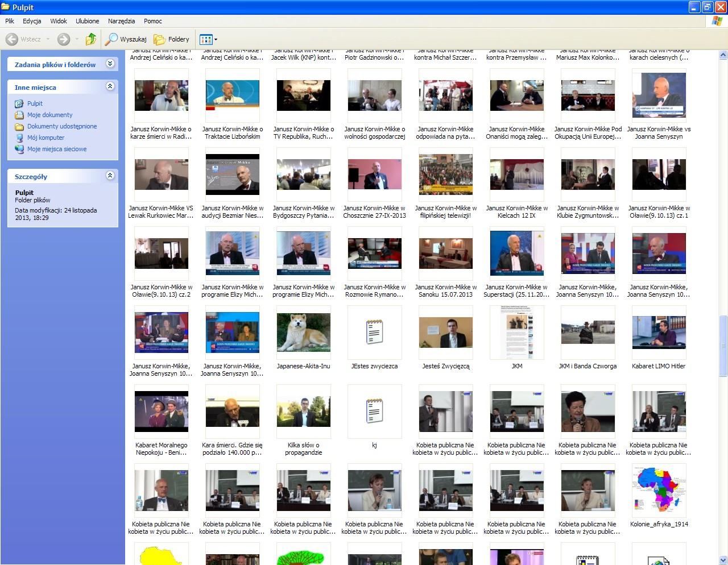
Task: Collapse the Inne miejsca panel
Action: (110, 86)
